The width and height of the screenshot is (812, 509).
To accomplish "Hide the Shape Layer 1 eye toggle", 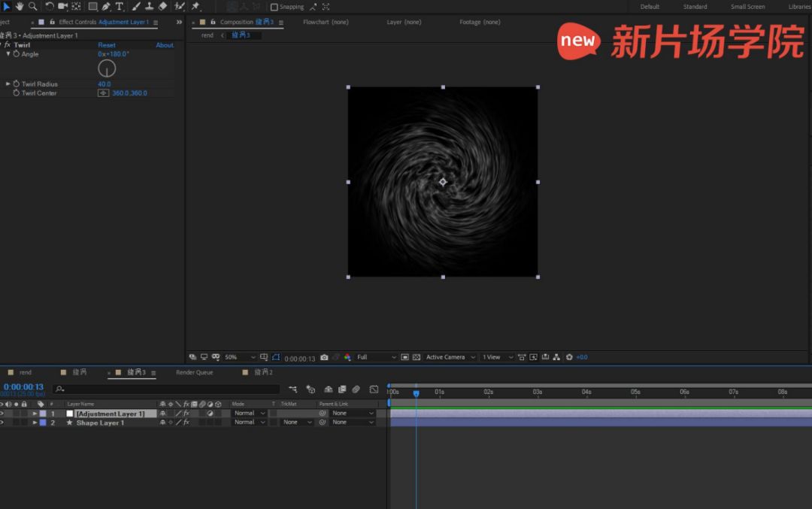I will pos(2,423).
